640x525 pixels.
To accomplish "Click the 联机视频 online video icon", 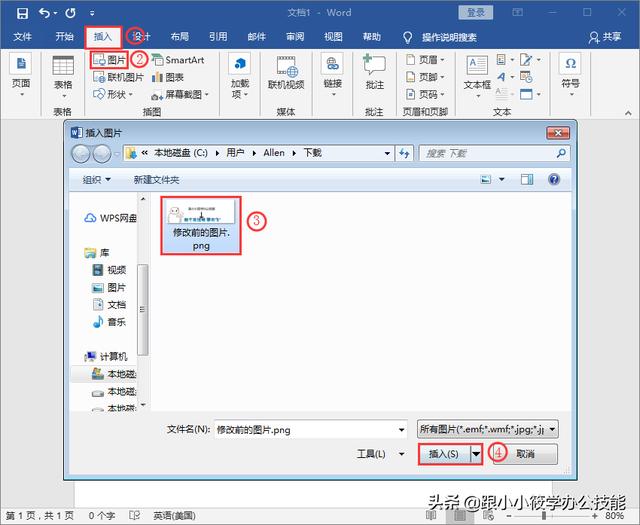I will click(286, 72).
